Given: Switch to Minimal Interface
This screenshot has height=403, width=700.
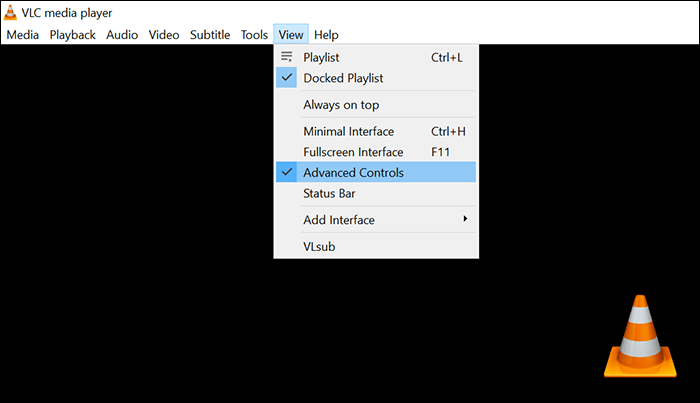Looking at the screenshot, I should pos(348,131).
